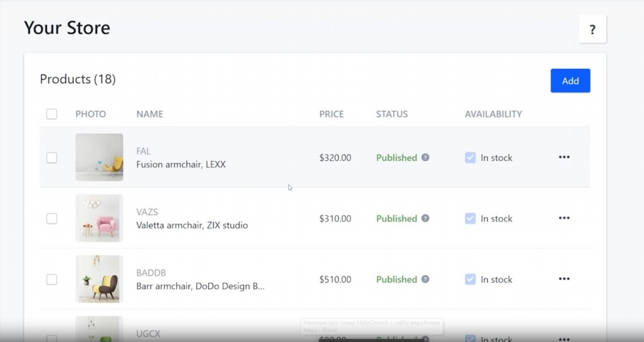Click the blue Add button
Image resolution: width=644 pixels, height=342 pixels.
(x=570, y=81)
